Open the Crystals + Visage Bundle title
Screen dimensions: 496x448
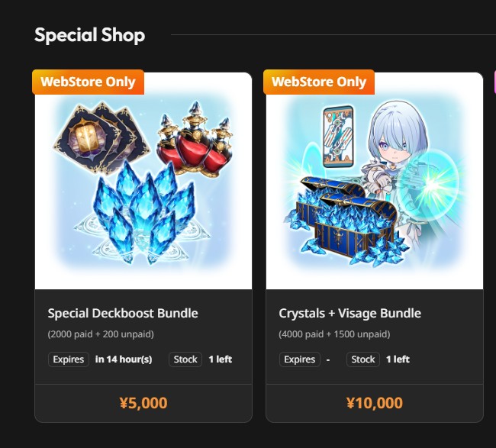(x=349, y=313)
